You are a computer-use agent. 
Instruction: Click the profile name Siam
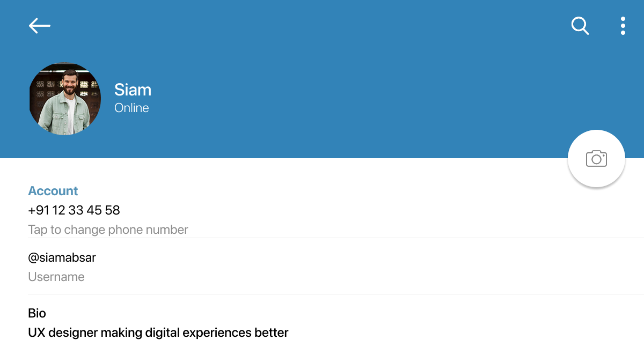tap(133, 90)
